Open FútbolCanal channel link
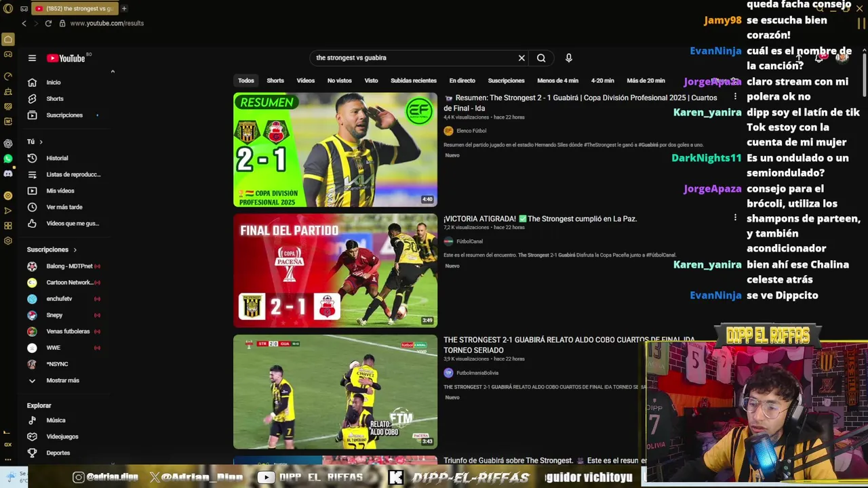This screenshot has height=488, width=868. 470,241
